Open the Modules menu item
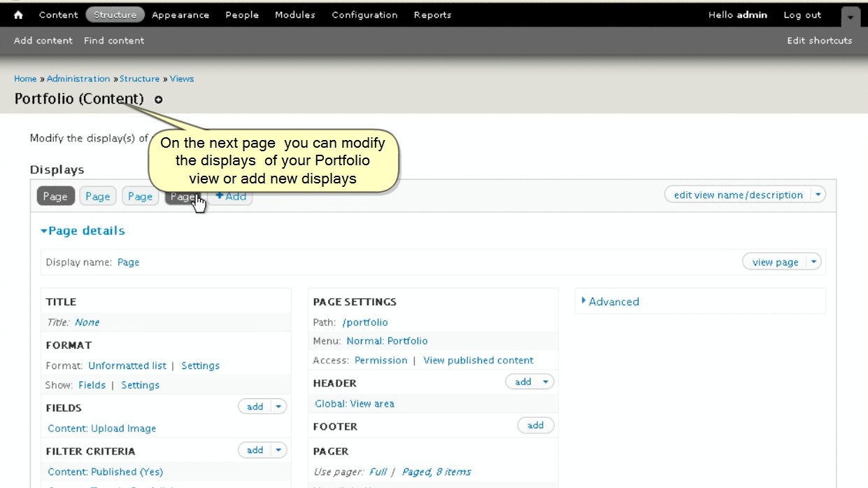Image resolution: width=868 pixels, height=488 pixels. point(294,15)
